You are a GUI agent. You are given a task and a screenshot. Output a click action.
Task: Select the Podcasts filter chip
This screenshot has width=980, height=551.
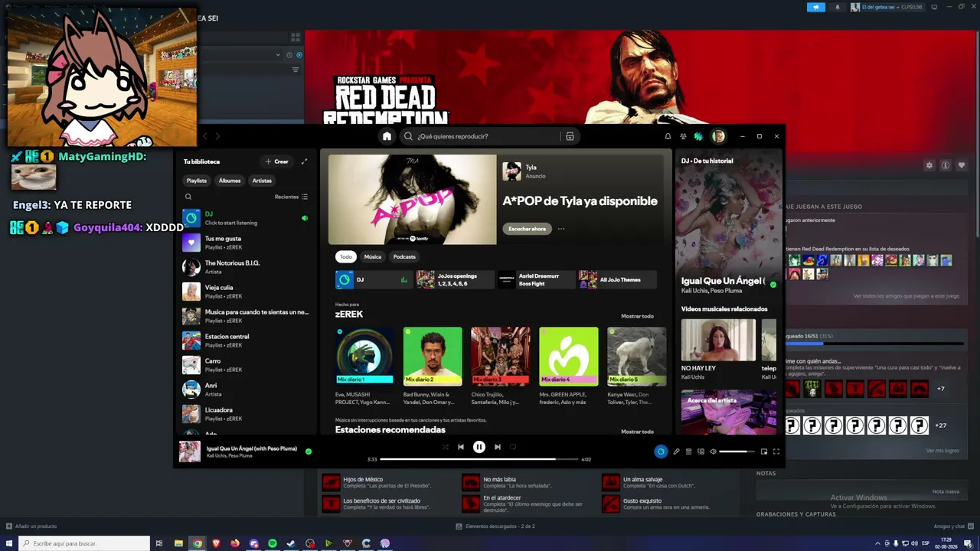(404, 256)
